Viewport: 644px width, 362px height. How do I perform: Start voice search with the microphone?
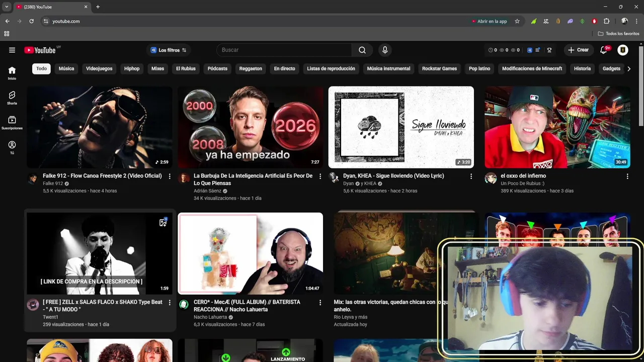385,50
